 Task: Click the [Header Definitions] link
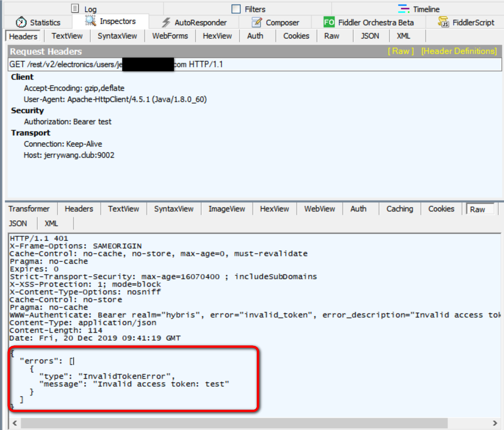tap(459, 51)
